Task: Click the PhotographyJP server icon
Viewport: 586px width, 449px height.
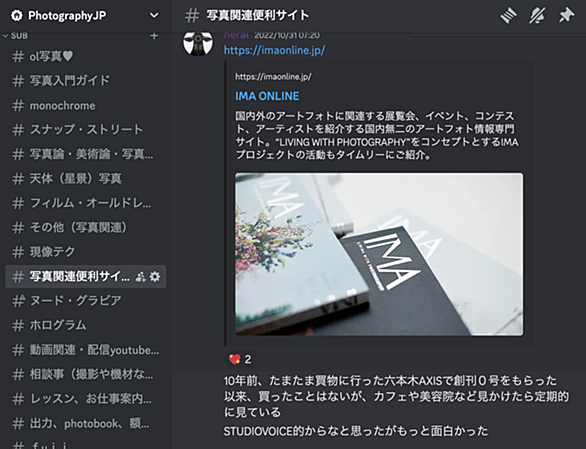Action: pos(16,15)
